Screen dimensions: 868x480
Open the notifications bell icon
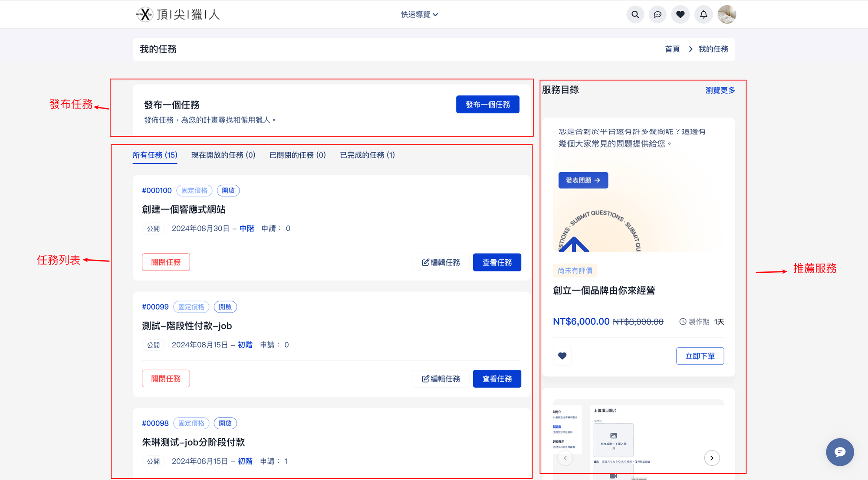point(703,14)
